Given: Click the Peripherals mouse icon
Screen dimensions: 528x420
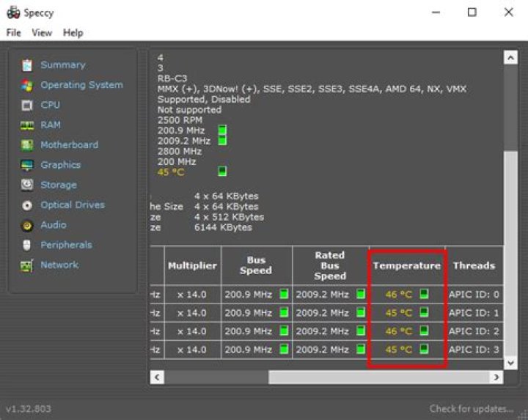Looking at the screenshot, I should tap(27, 245).
